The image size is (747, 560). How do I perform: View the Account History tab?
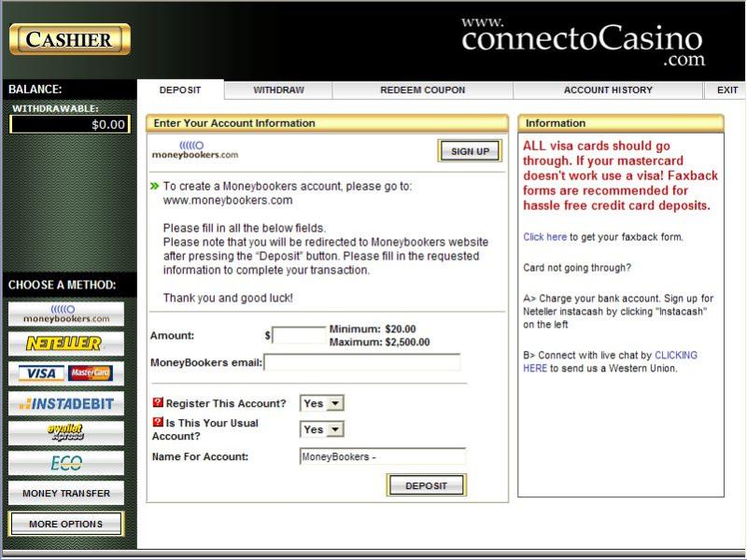608,91
